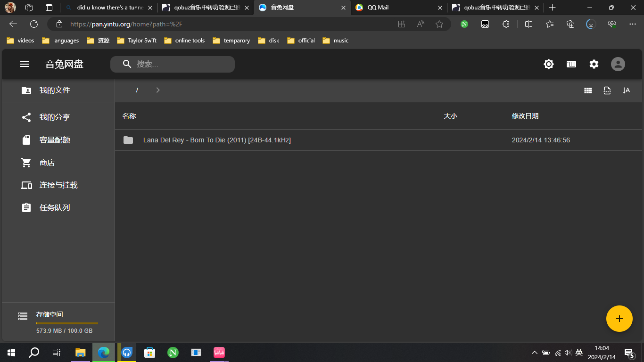Click the root slash breadcrumb
Image resolution: width=644 pixels, height=362 pixels.
pyautogui.click(x=137, y=90)
